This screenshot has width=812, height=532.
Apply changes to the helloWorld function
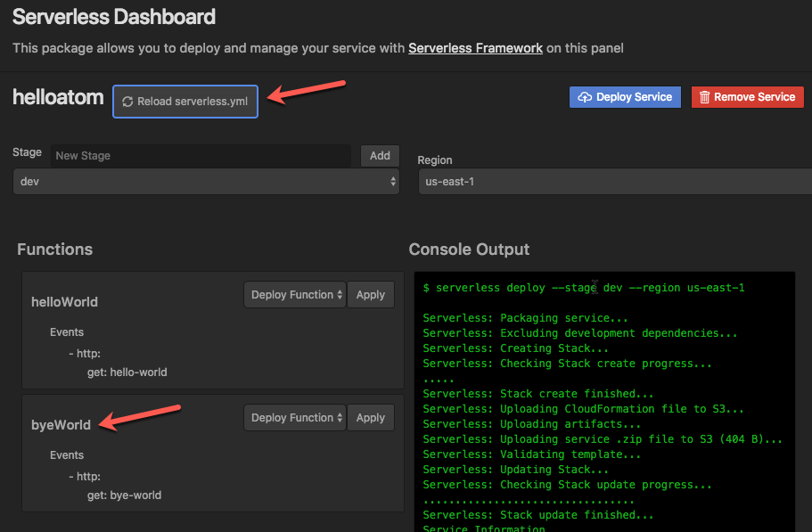[x=371, y=294]
